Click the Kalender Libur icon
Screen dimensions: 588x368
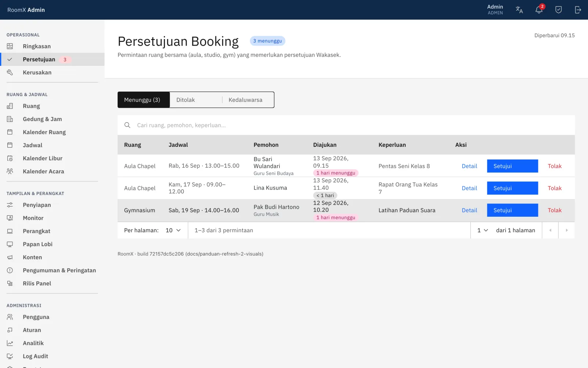10,158
